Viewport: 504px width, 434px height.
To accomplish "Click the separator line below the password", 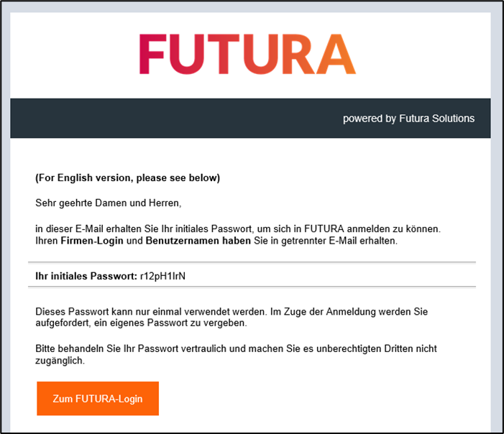I will (x=252, y=287).
